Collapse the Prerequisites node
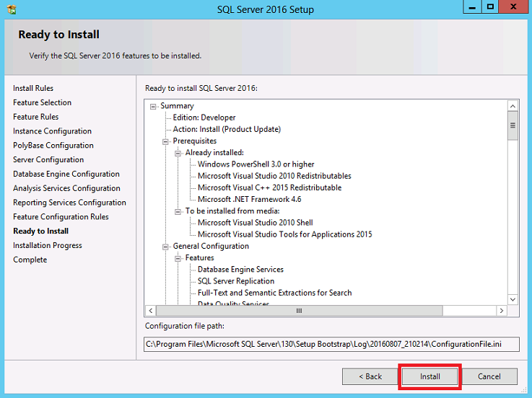Viewport: 532px width, 398px height. (x=165, y=141)
